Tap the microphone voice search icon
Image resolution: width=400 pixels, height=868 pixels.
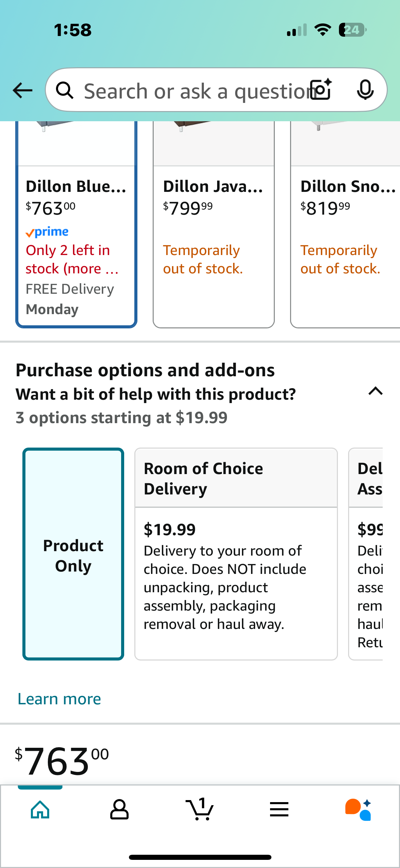[x=365, y=90]
